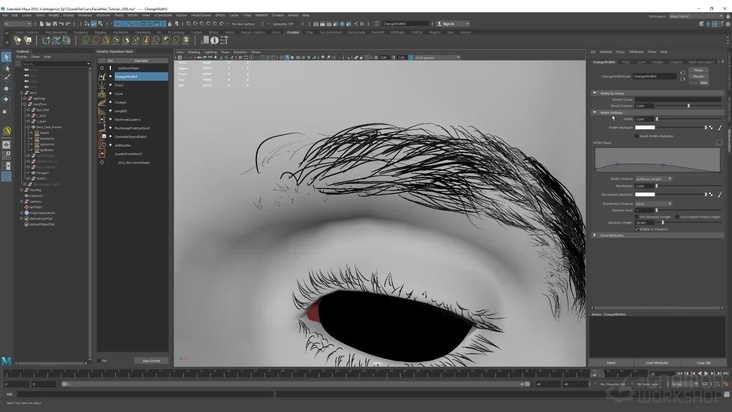Click the Cut4 modifier icon
732x412 pixels.
coord(102,94)
